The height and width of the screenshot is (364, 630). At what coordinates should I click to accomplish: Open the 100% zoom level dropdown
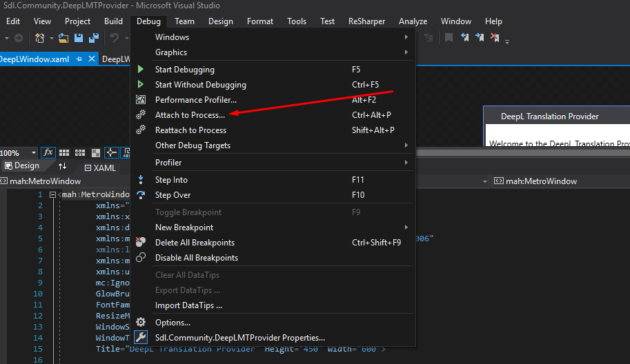pos(34,153)
